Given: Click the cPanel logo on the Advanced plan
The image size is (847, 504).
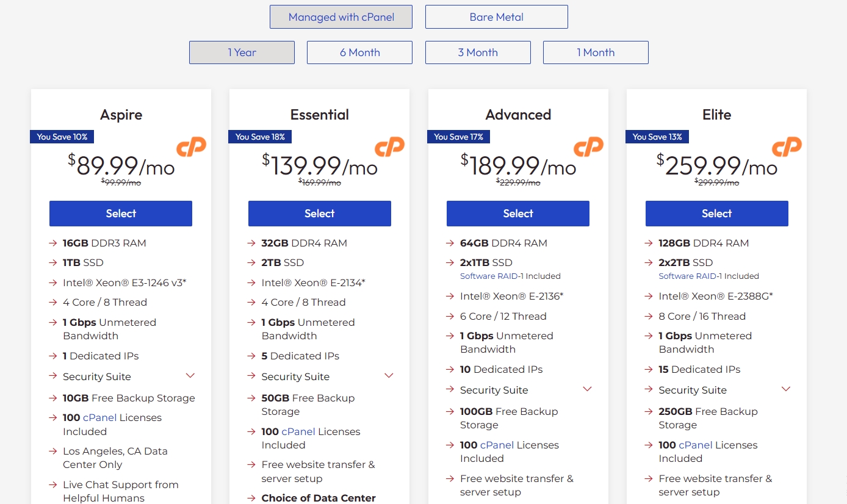Looking at the screenshot, I should 588,146.
